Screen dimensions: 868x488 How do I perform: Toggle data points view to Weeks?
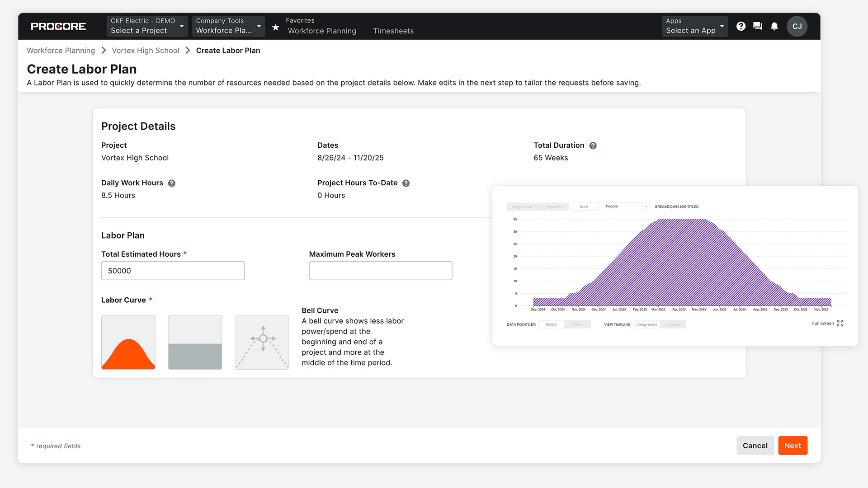552,324
